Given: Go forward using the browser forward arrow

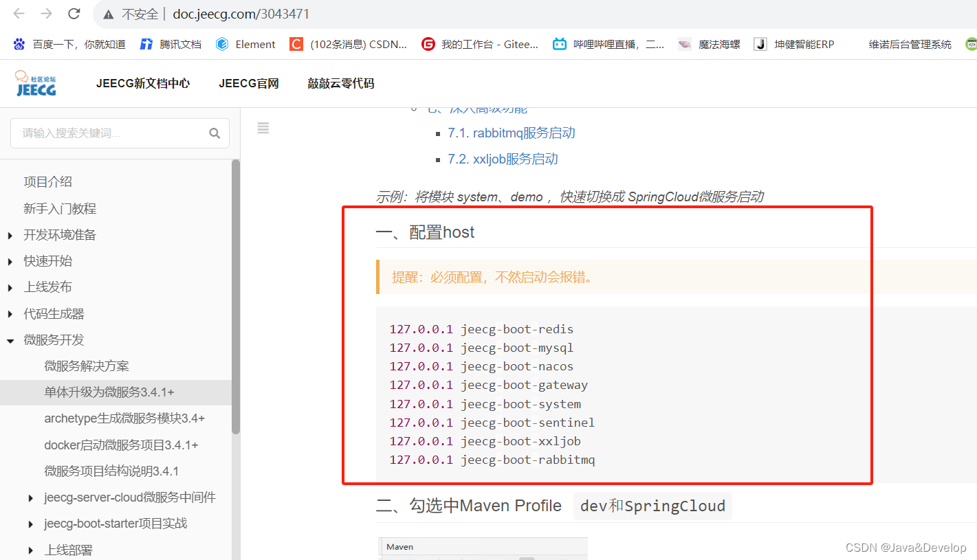Looking at the screenshot, I should 46,14.
